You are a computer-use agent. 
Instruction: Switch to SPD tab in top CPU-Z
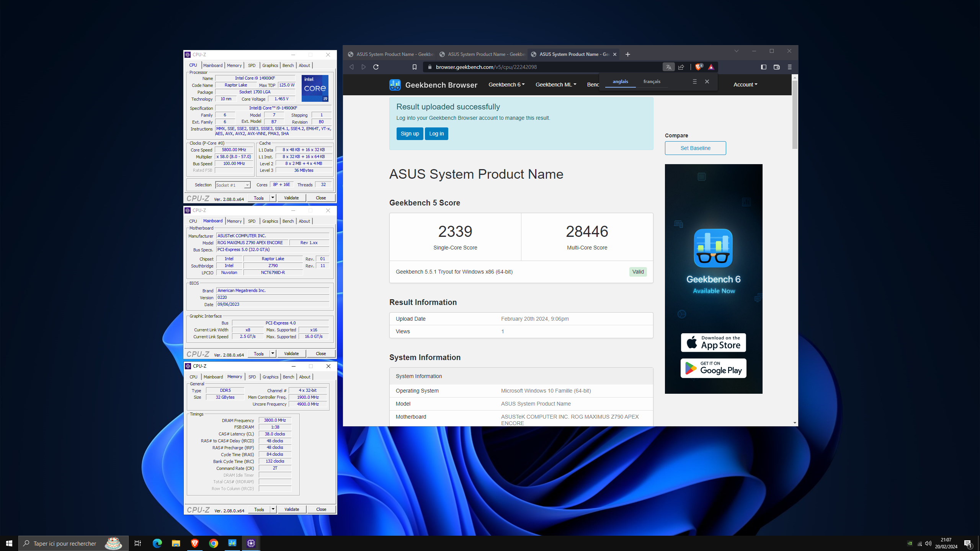(252, 65)
